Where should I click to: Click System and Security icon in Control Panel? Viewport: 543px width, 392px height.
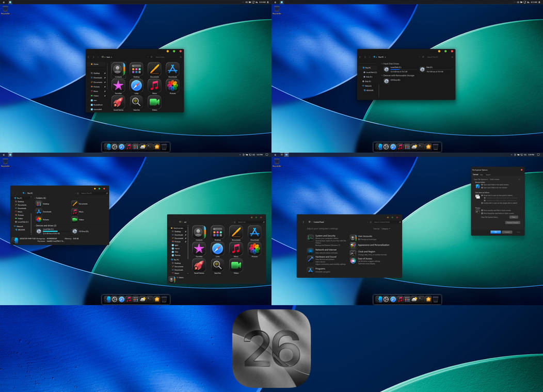point(310,238)
